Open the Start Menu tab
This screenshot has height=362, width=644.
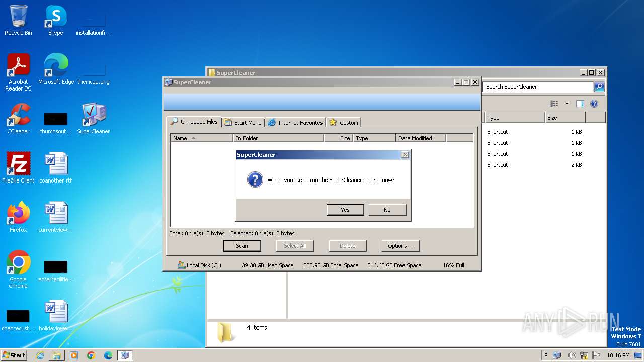click(x=243, y=122)
